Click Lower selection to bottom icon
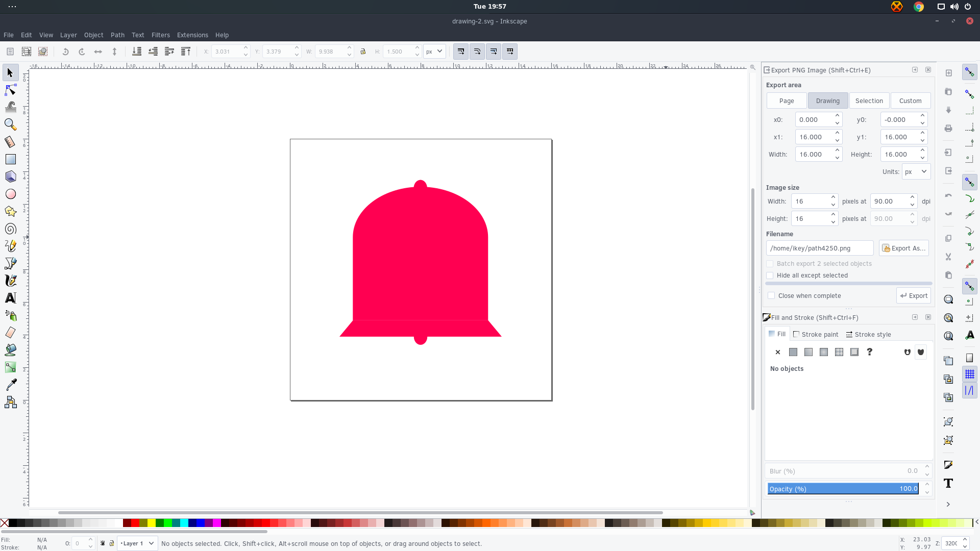The height and width of the screenshot is (551, 980). [x=137, y=52]
